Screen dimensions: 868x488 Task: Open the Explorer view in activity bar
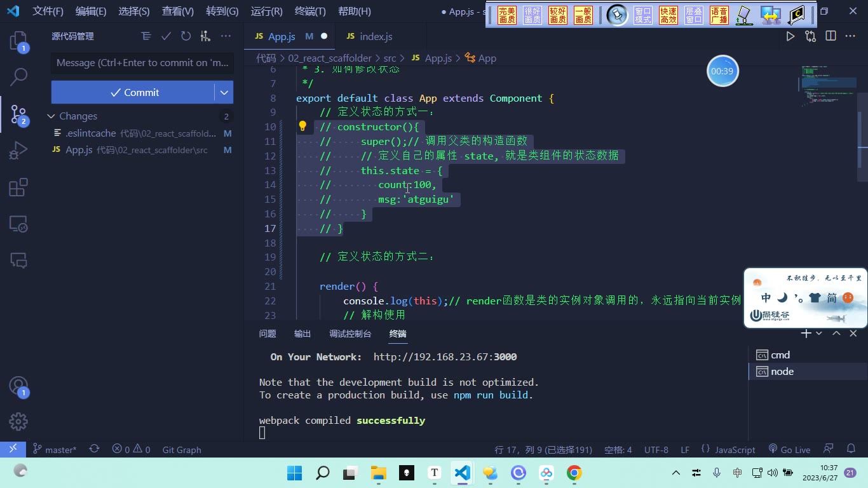pos(18,41)
